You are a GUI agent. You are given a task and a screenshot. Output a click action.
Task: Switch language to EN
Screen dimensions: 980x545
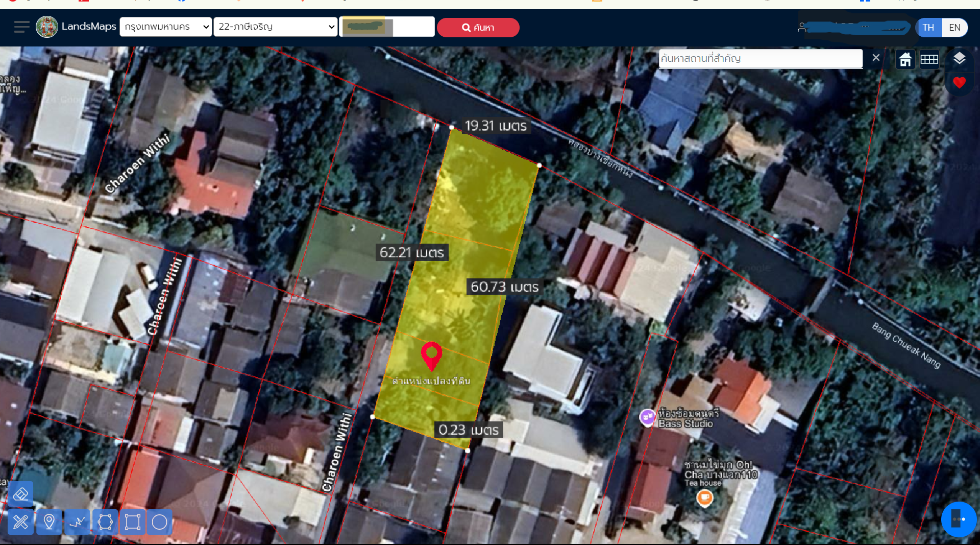954,28
